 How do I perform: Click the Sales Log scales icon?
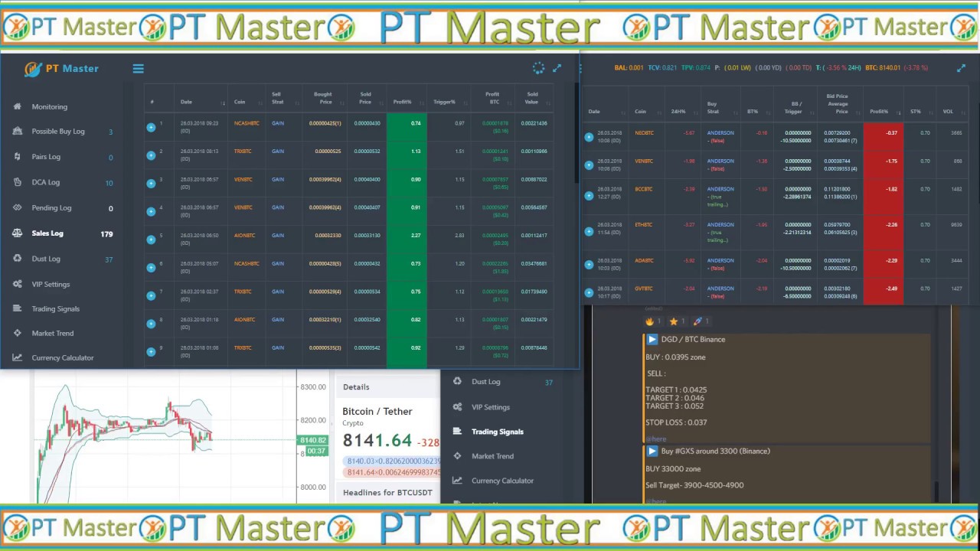(17, 233)
